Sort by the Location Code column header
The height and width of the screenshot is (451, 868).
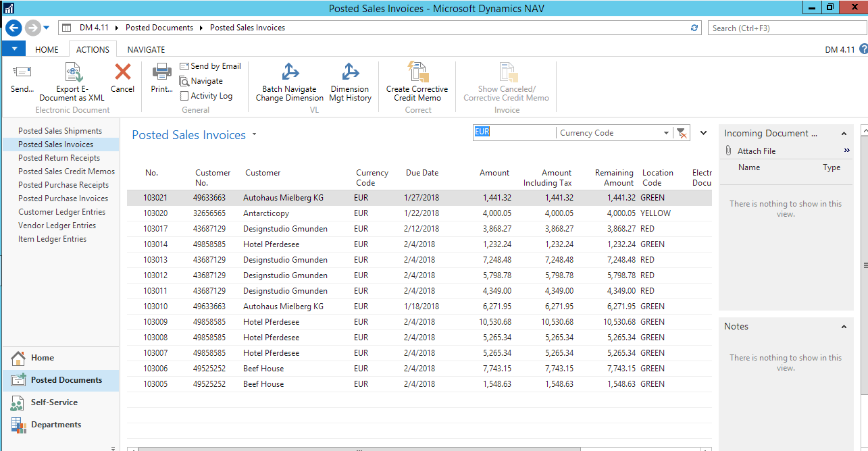click(x=658, y=178)
